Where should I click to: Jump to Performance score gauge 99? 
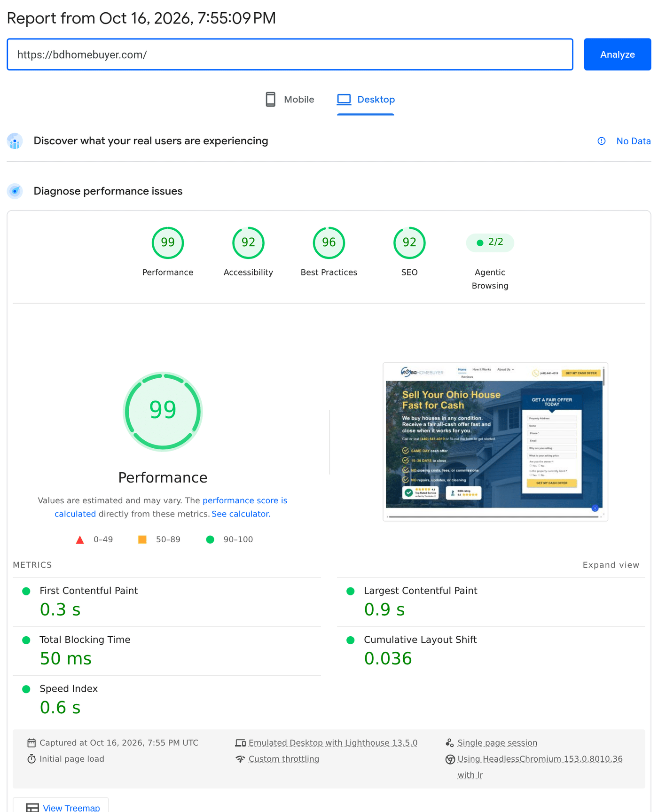coord(168,243)
